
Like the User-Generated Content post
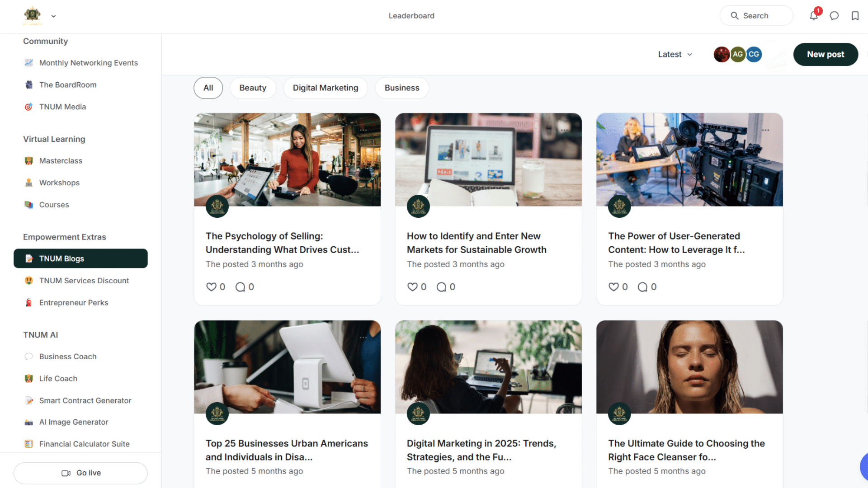(613, 287)
